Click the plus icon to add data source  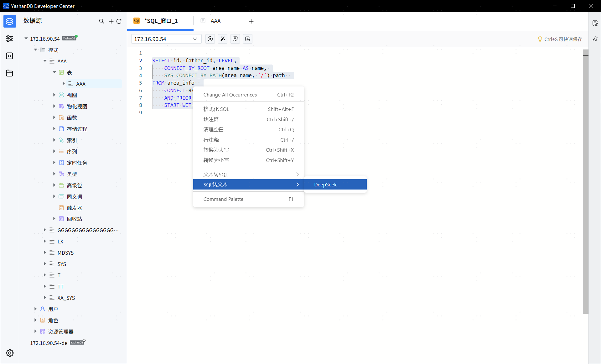coord(111,21)
